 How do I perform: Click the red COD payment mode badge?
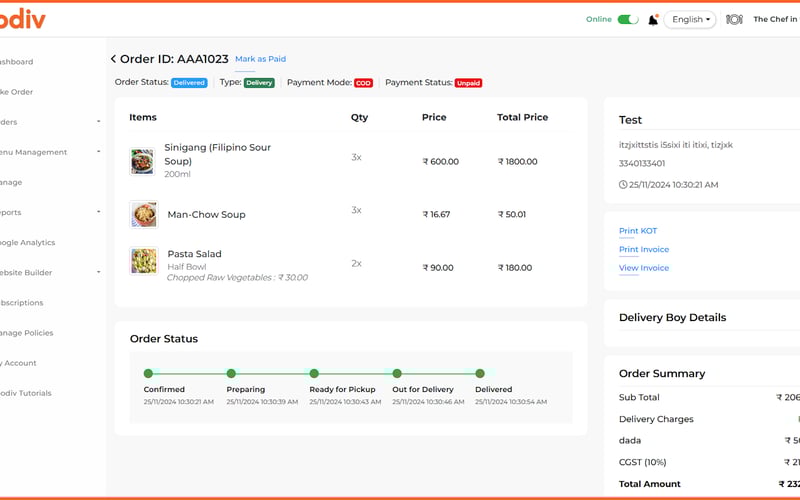click(x=363, y=83)
